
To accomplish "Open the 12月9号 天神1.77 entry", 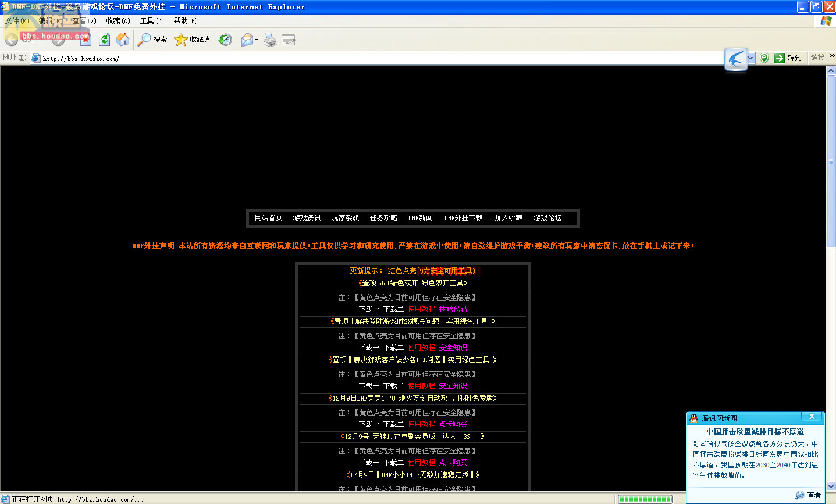I will click(413, 437).
